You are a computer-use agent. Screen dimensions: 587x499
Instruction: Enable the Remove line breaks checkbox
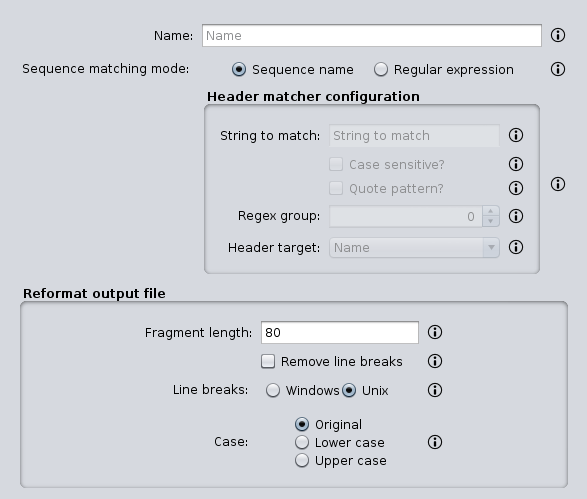268,362
